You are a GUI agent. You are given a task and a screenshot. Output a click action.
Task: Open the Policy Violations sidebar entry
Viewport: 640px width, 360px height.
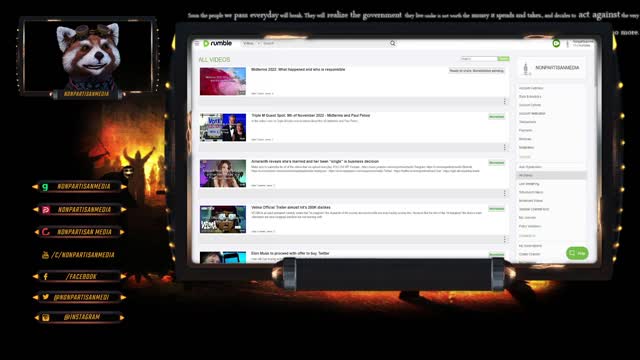click(530, 227)
